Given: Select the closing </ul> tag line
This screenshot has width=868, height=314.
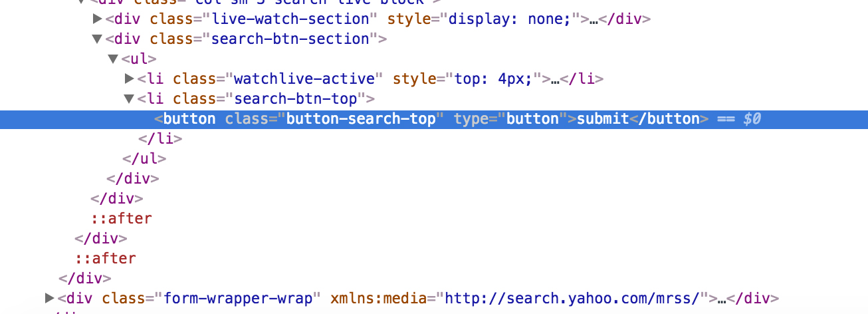Looking at the screenshot, I should click(x=144, y=159).
